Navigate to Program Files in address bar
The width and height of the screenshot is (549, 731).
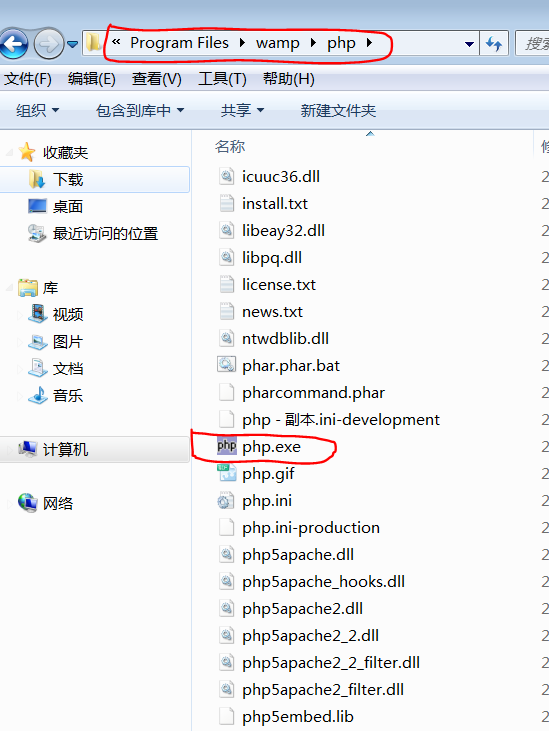coord(179,43)
